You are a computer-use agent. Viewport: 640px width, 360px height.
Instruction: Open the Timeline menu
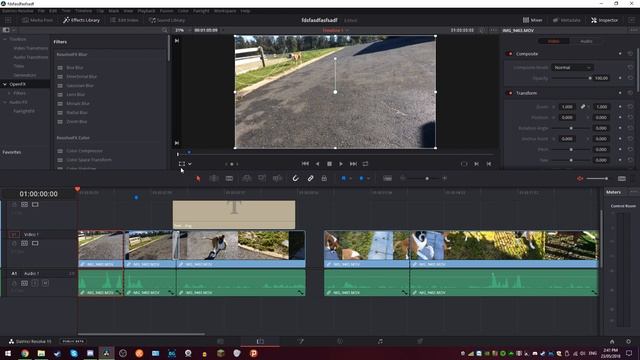pyautogui.click(x=83, y=11)
